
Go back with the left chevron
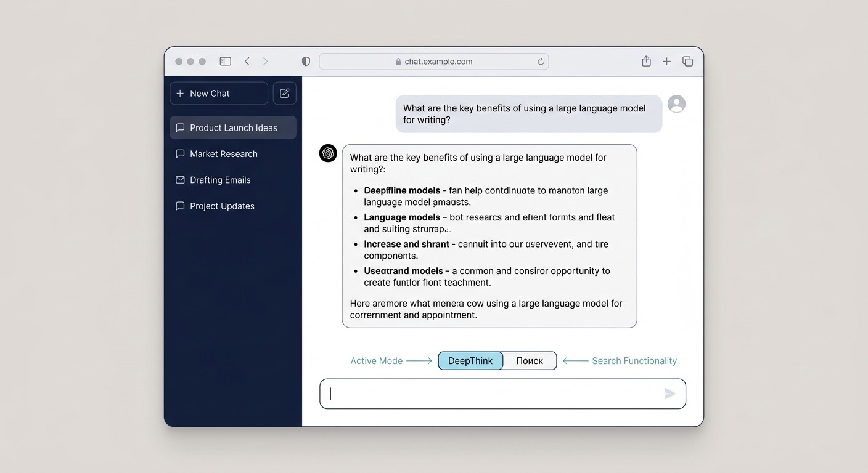click(247, 62)
